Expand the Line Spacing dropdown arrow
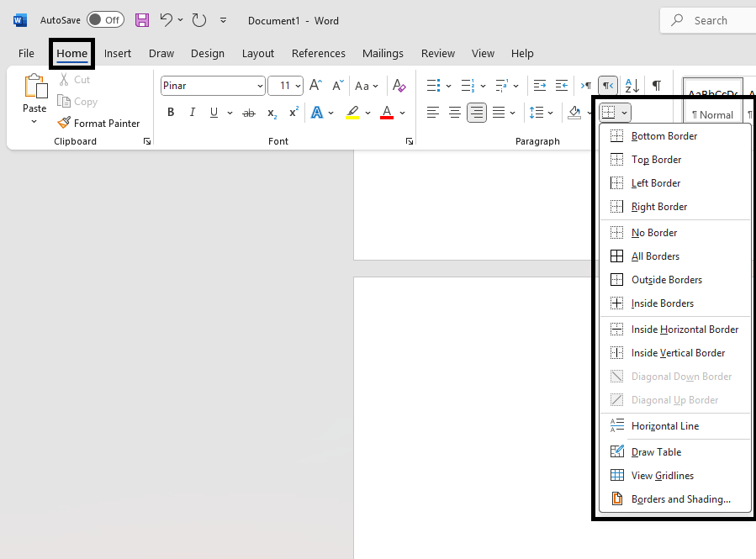Screen dimensions: 756x559 [551, 113]
